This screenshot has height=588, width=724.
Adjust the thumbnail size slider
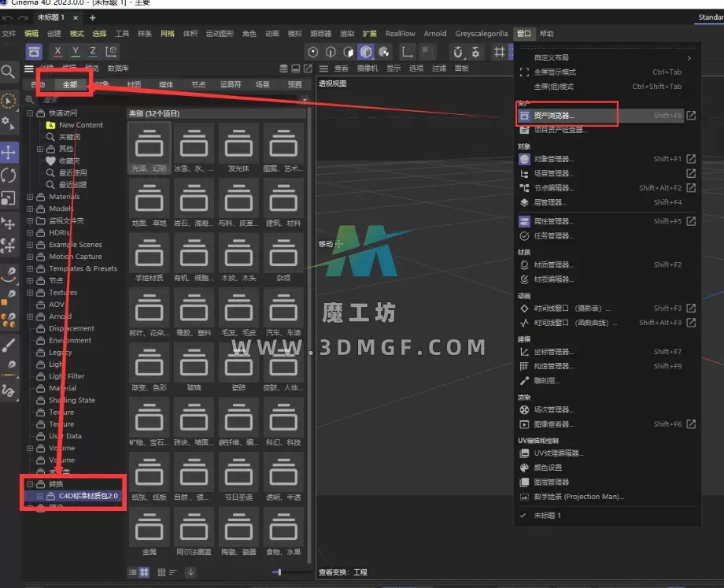click(279, 572)
